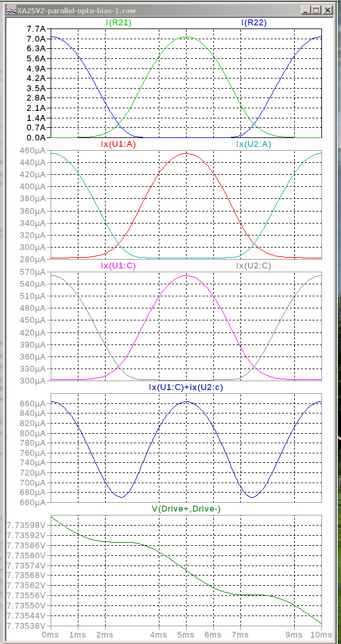Select the Ix(U2:C) trace label
The width and height of the screenshot is (341, 644).
click(x=254, y=266)
